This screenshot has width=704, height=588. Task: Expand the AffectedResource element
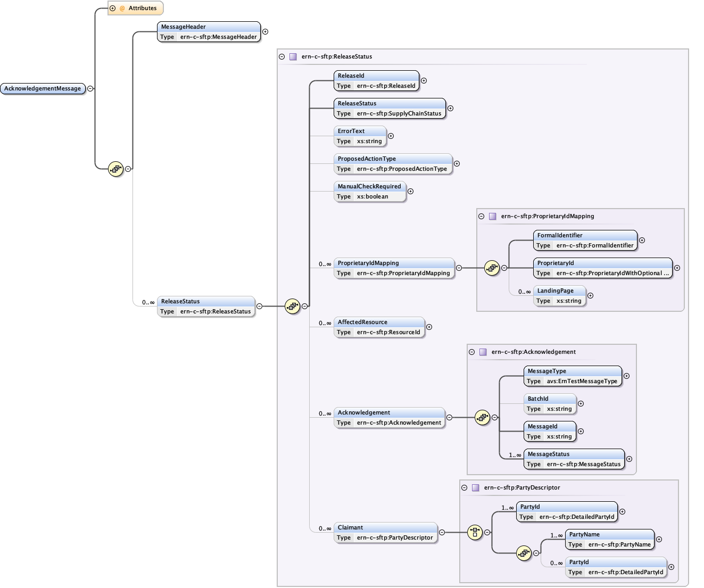coord(429,327)
